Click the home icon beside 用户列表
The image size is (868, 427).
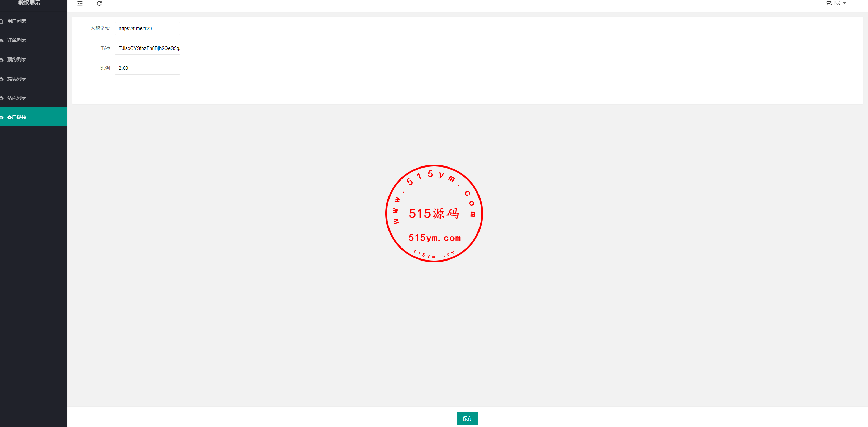click(x=2, y=21)
